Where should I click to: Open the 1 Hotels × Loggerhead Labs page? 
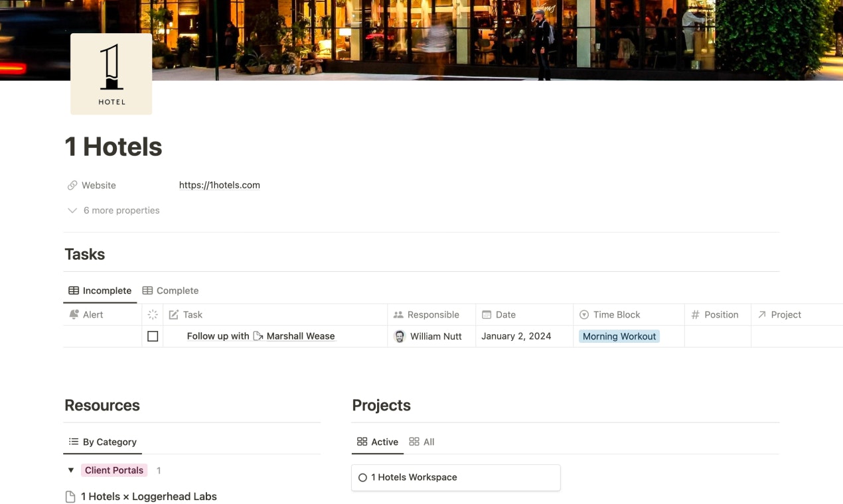tap(149, 496)
